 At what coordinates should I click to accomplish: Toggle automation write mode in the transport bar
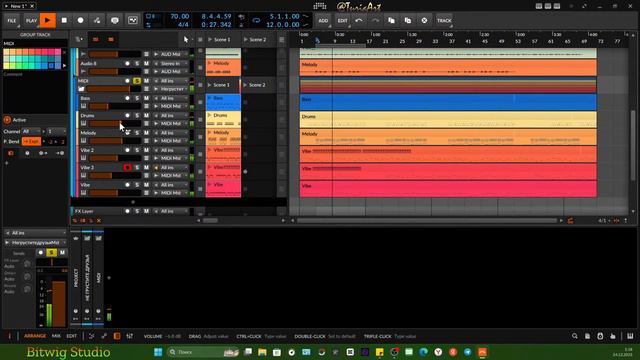tap(97, 20)
